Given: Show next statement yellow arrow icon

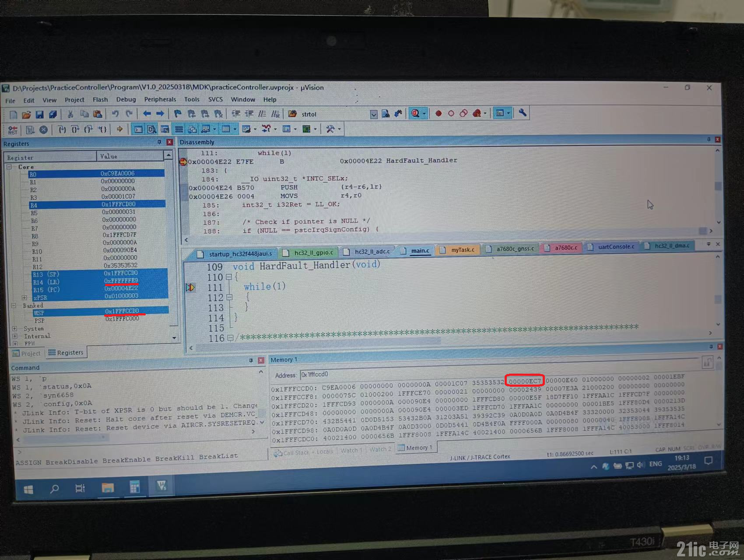Looking at the screenshot, I should click(119, 129).
